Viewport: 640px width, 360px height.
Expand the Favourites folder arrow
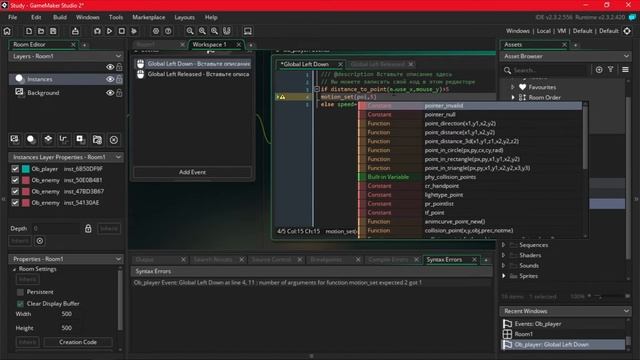513,87
